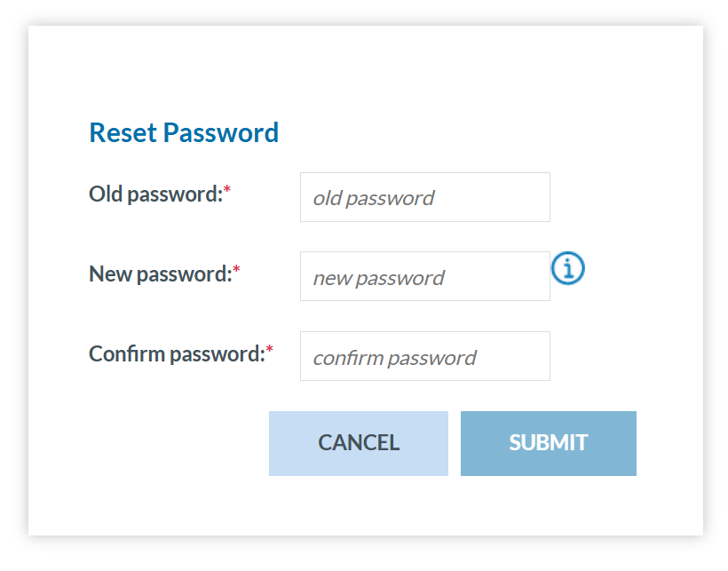Image resolution: width=728 pixels, height=571 pixels.
Task: Click the Reset Password heading
Action: [x=184, y=133]
